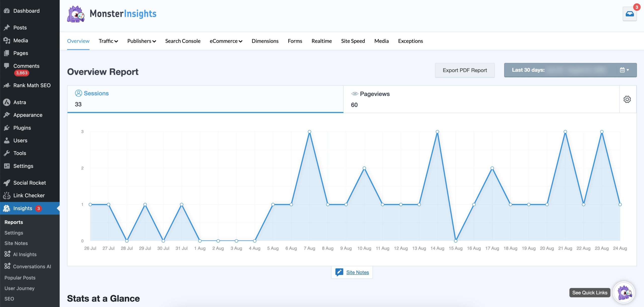This screenshot has height=307, width=644.
Task: Open the Quick Links monster button
Action: tap(624, 292)
